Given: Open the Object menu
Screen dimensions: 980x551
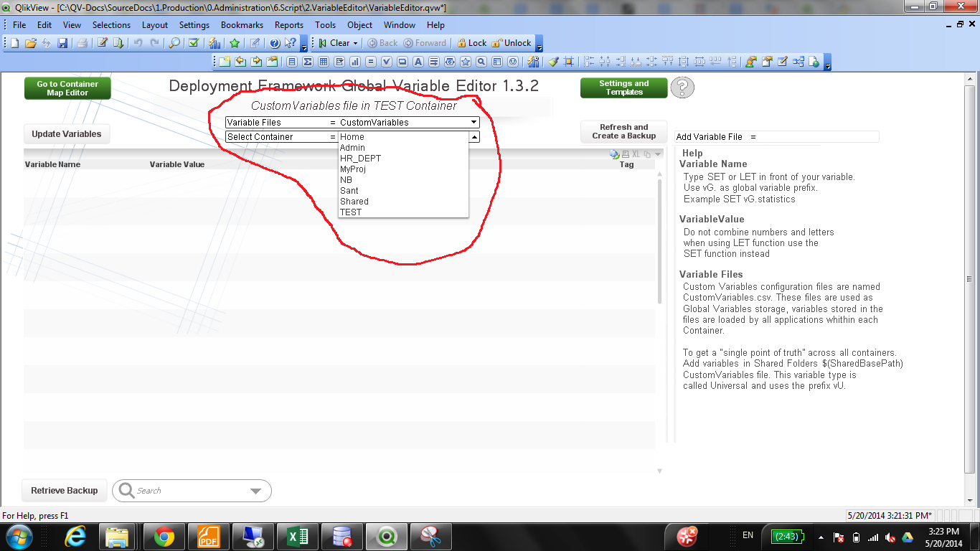Looking at the screenshot, I should pos(359,24).
